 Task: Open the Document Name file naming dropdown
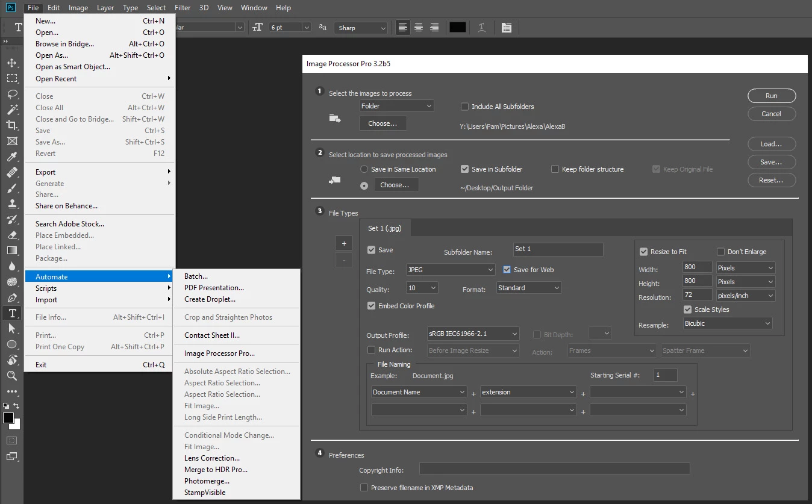point(419,392)
